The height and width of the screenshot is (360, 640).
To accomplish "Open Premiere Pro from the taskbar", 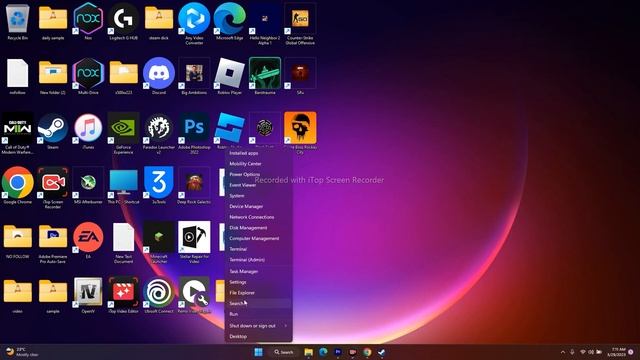I will [338, 352].
